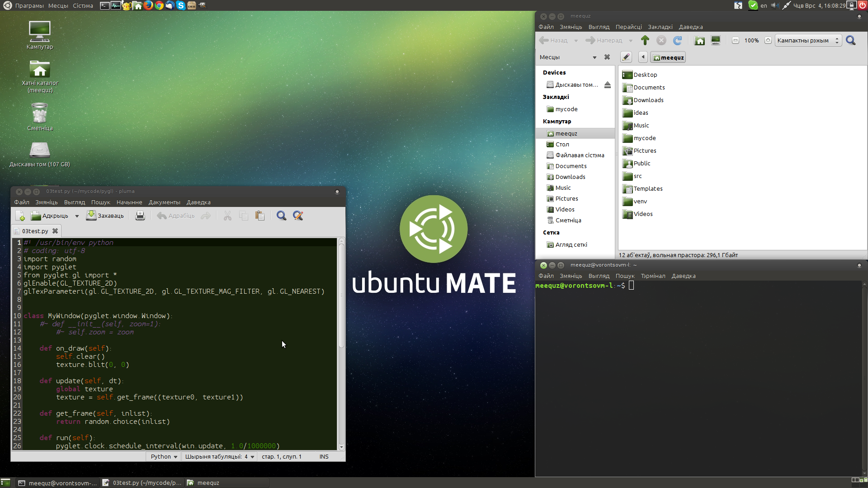
Task: Open the recent files arrow next to Адкрыць
Action: tap(77, 216)
